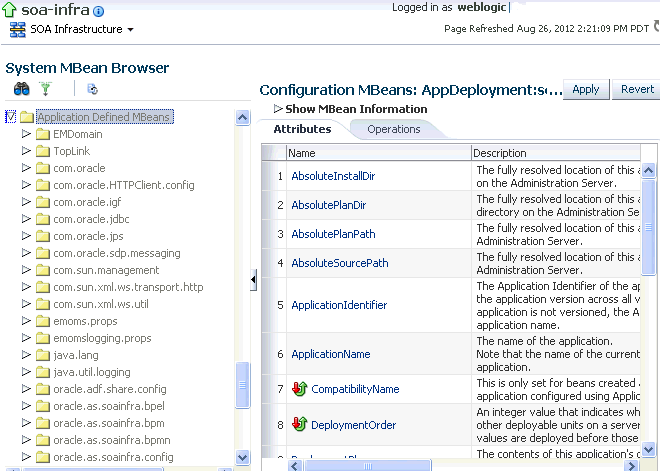This screenshot has height=471, width=660.
Task: Click row number 1 selector cell
Action: tap(274, 176)
